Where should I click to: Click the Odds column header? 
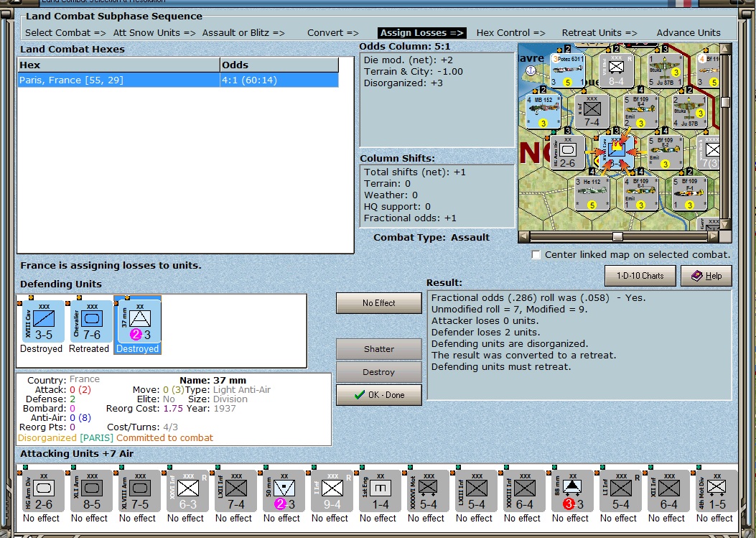coord(279,65)
